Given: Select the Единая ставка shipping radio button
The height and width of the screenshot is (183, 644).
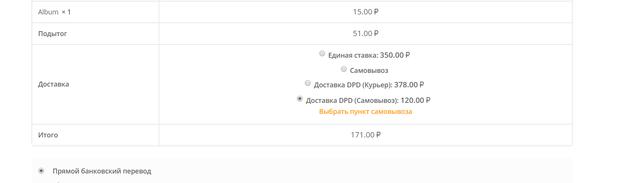Looking at the screenshot, I should coord(322,54).
